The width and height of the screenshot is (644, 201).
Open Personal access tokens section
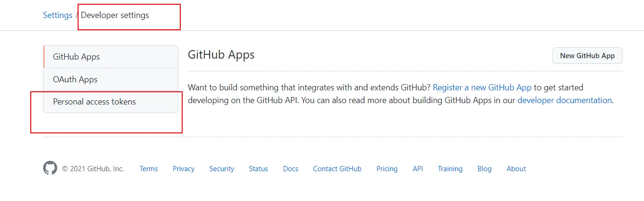[x=94, y=102]
